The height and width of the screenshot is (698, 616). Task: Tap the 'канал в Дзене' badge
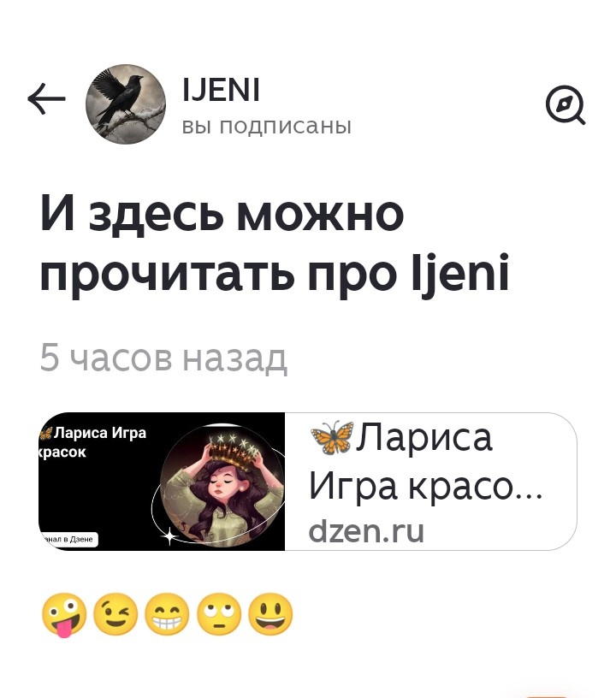[68, 539]
